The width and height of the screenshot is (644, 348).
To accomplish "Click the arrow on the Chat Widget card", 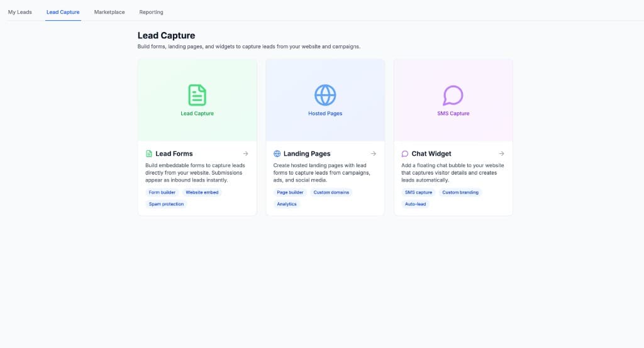I will (501, 154).
